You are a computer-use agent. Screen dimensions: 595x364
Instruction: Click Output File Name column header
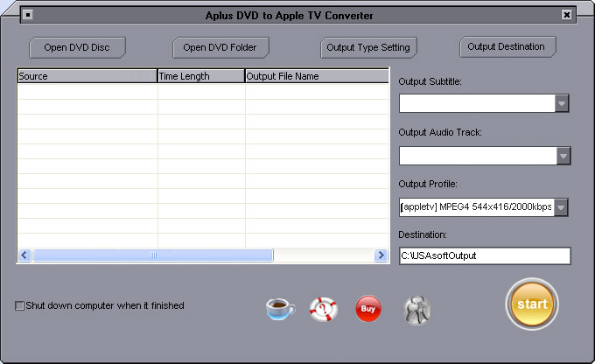click(317, 76)
